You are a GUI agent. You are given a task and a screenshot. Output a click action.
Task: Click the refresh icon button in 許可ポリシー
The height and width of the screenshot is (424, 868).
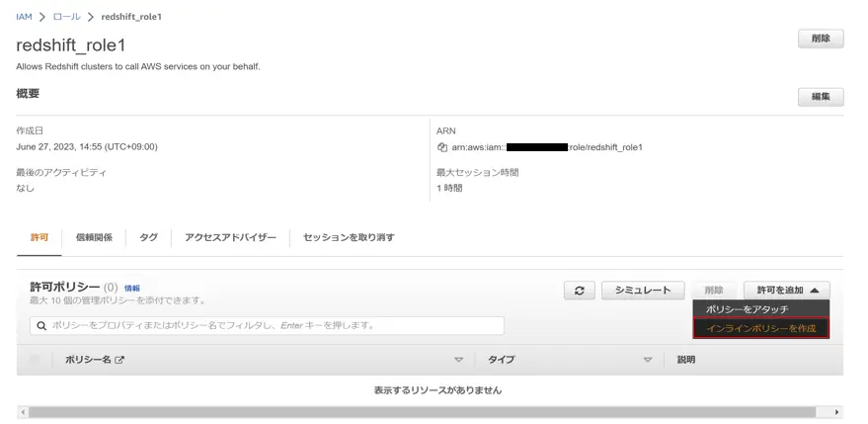tap(579, 291)
